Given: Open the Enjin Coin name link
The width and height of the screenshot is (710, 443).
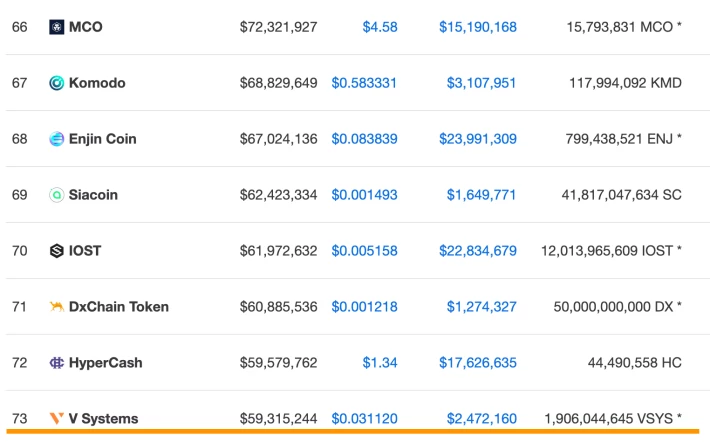Looking at the screenshot, I should click(x=102, y=139).
